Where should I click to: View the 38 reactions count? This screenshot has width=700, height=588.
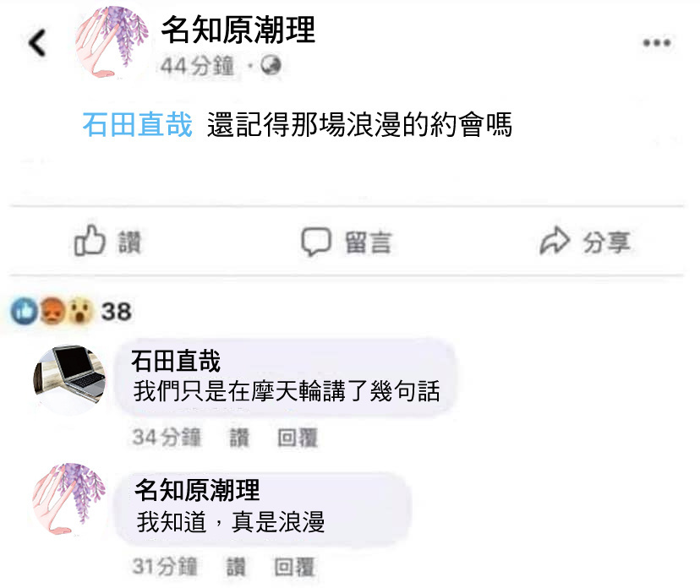[x=116, y=312]
